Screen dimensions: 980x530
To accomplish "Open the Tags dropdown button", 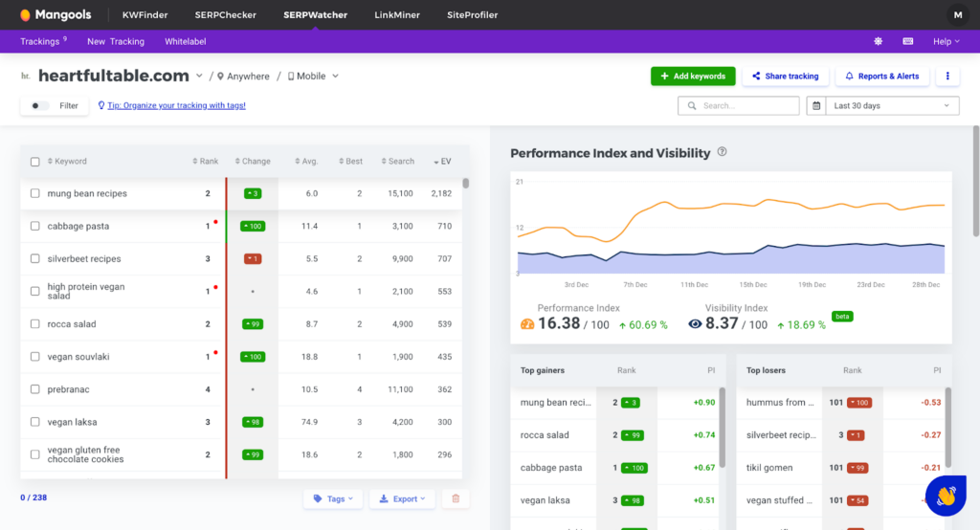I will (333, 498).
